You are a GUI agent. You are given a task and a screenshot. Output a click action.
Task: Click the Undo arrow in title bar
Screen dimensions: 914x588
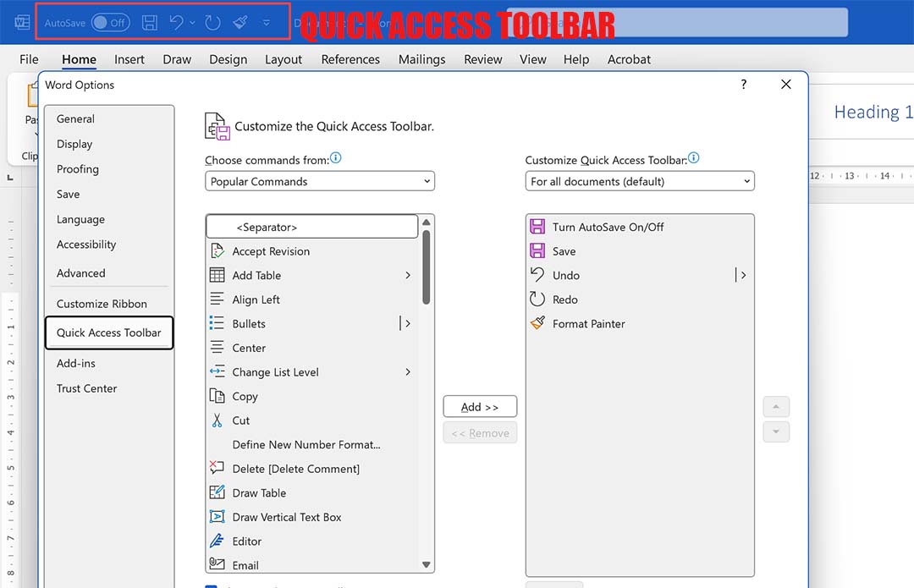tap(176, 23)
